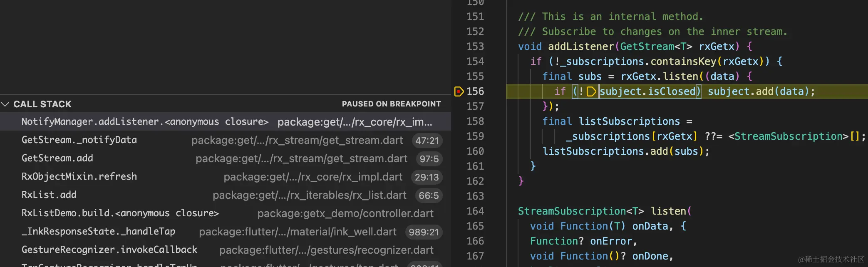Click CALL STACK panel title

click(42, 104)
